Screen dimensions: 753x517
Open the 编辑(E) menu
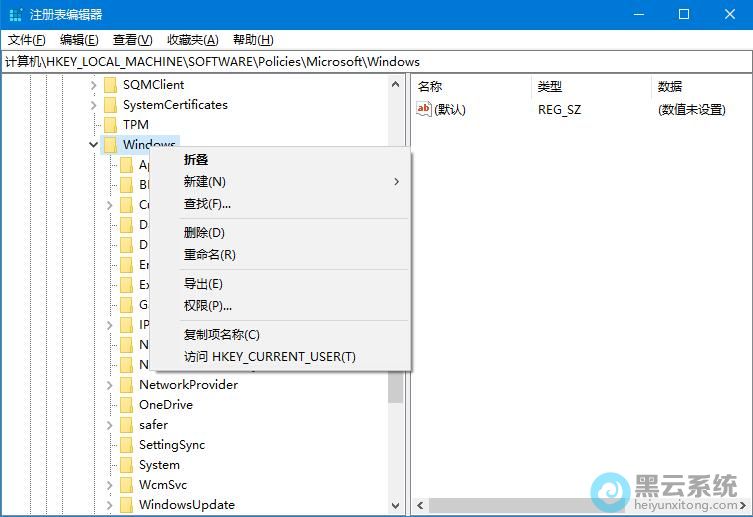pos(79,40)
